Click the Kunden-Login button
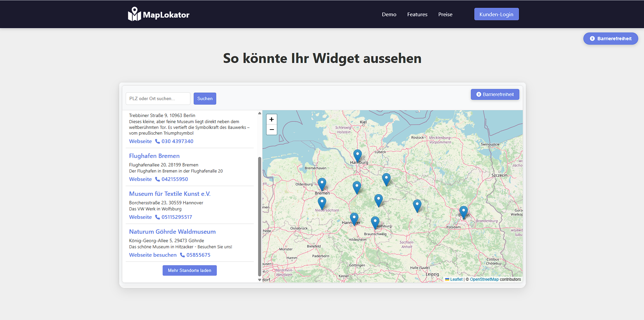644x320 pixels. coord(496,14)
